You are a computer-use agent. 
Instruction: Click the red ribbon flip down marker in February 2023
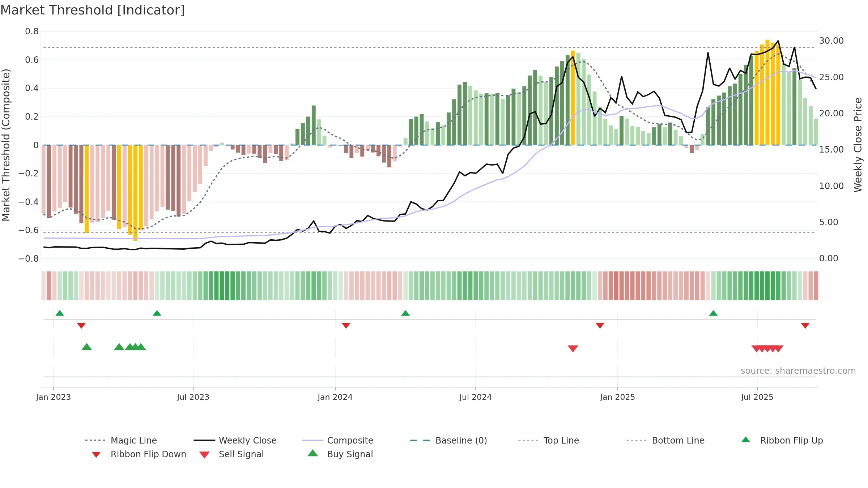pos(81,326)
